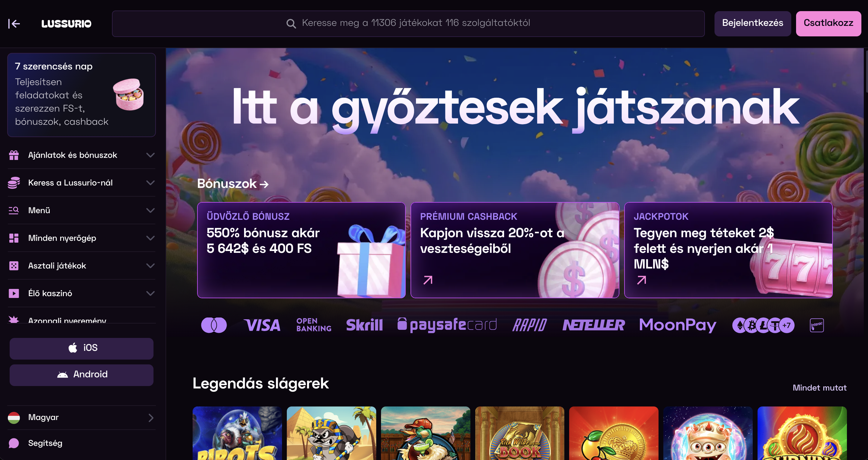This screenshot has height=460, width=868.
Task: Click the Lussurio logo
Action: tap(67, 23)
